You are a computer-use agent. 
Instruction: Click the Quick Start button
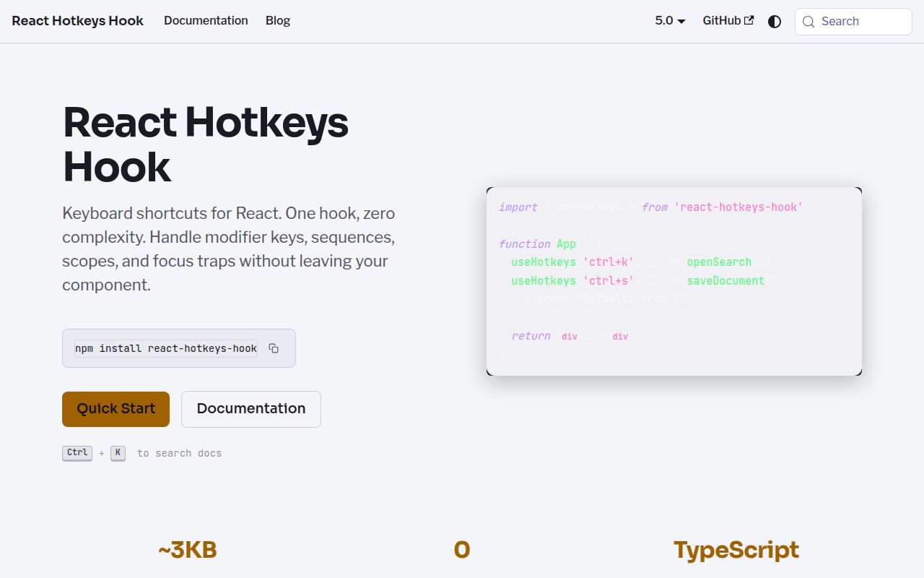pos(115,409)
